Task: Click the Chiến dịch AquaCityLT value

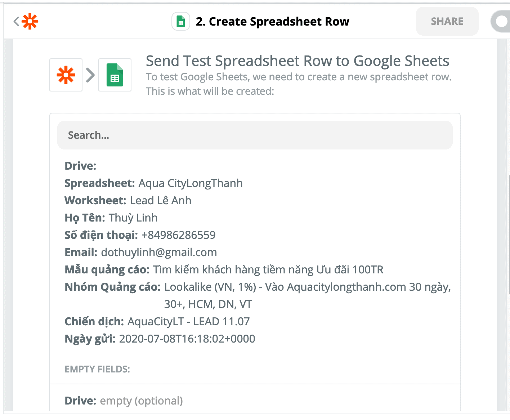Action: tap(189, 321)
